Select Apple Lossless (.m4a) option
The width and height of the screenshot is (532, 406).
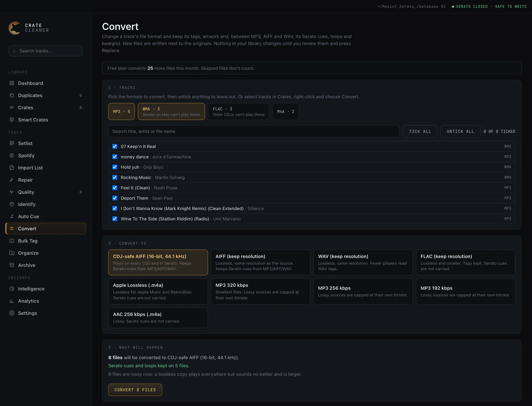click(158, 291)
